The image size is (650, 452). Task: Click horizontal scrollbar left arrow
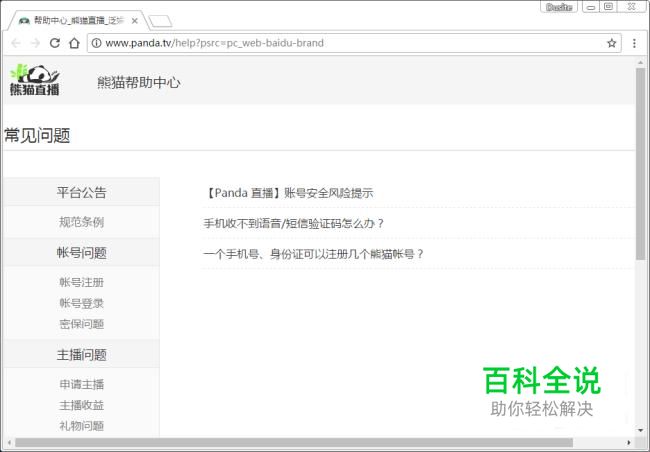click(9, 442)
